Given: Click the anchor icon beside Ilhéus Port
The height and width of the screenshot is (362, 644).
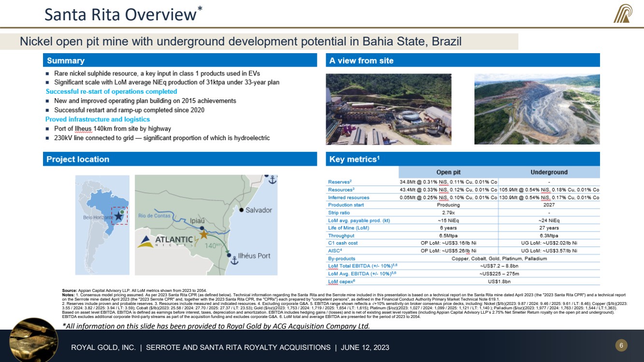Looking at the screenshot, I should 234,260.
